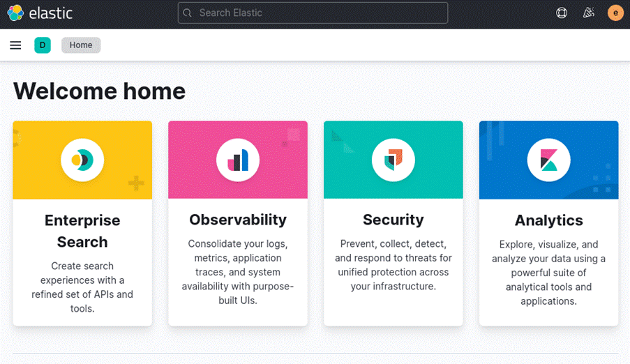Open the help menu lifebuoy icon
Screen dimensions: 630x364
[x=562, y=13]
